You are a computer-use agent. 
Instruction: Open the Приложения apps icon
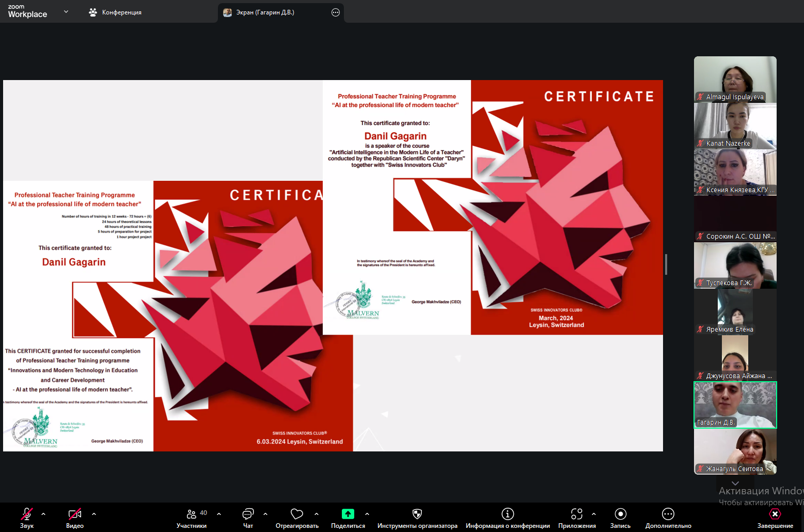point(577,514)
